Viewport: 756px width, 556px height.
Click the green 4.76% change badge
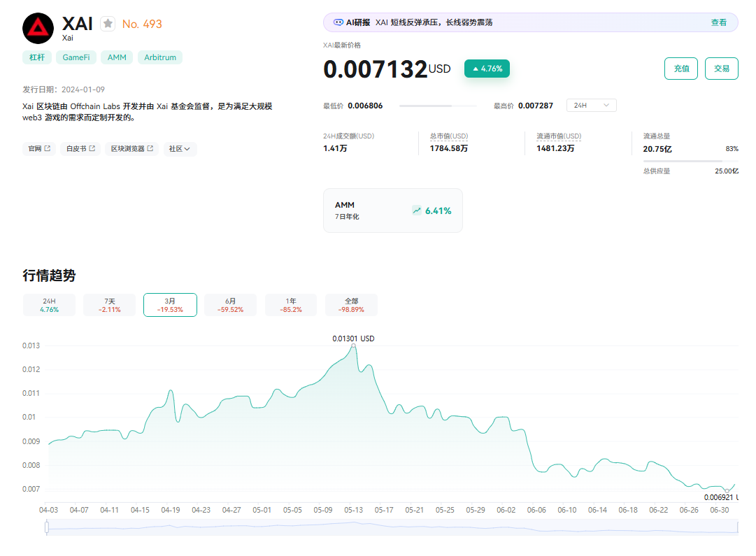pyautogui.click(x=487, y=69)
